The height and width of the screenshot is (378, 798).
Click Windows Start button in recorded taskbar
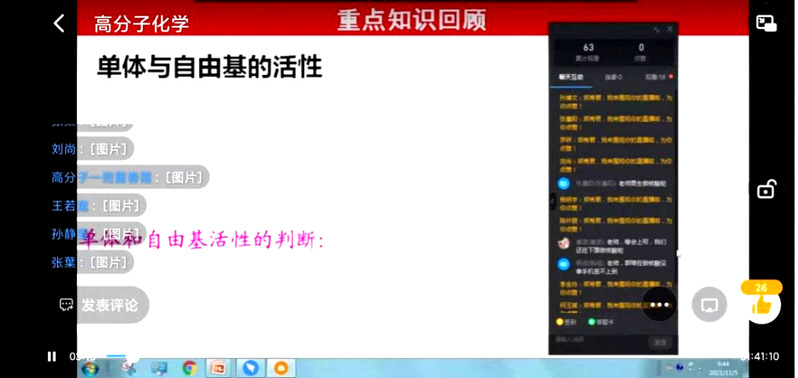click(x=90, y=368)
